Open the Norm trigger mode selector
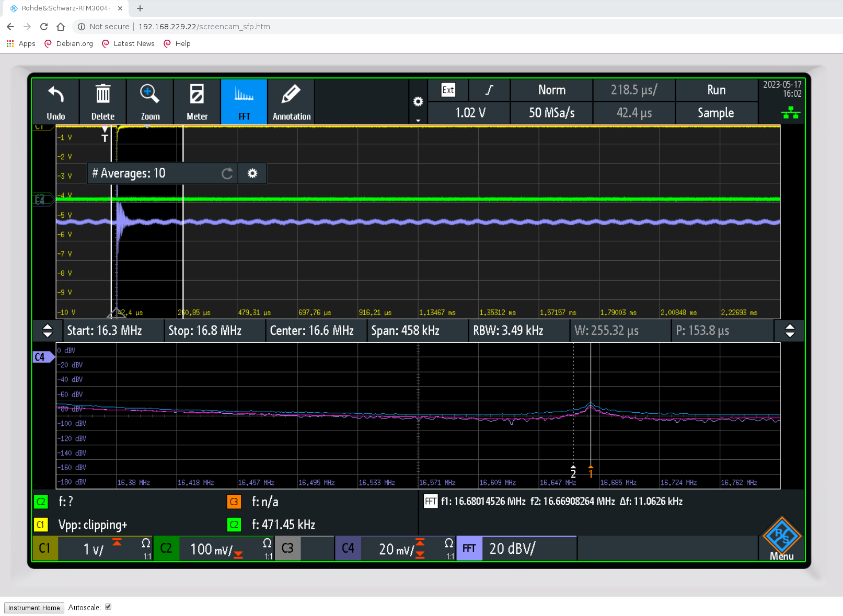Image resolution: width=843 pixels, height=616 pixels. pyautogui.click(x=551, y=90)
